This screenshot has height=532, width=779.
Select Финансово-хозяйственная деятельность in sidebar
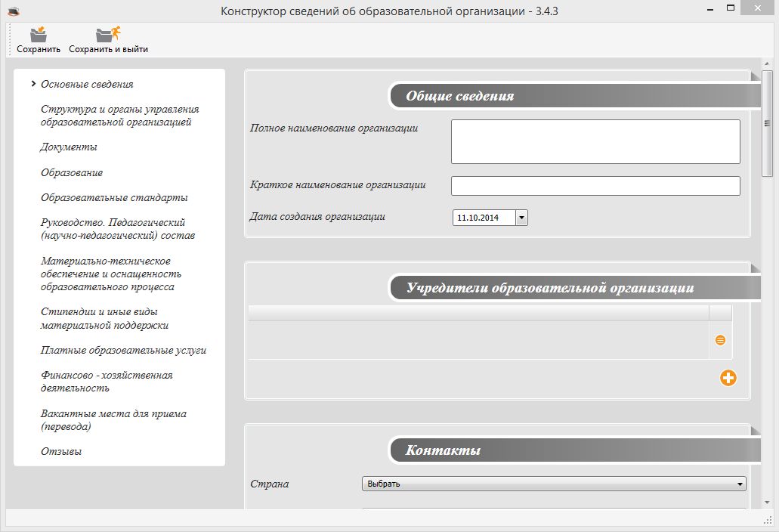point(107,382)
